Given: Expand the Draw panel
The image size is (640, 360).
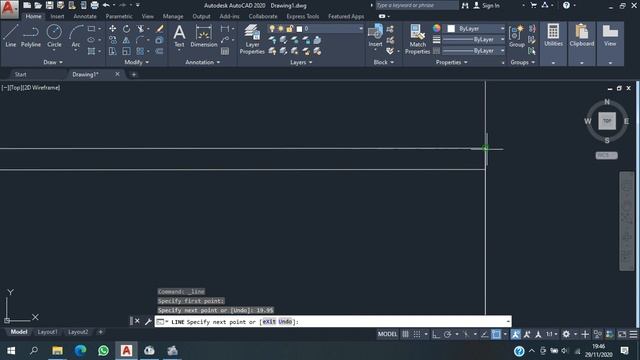Looking at the screenshot, I should [x=53, y=62].
